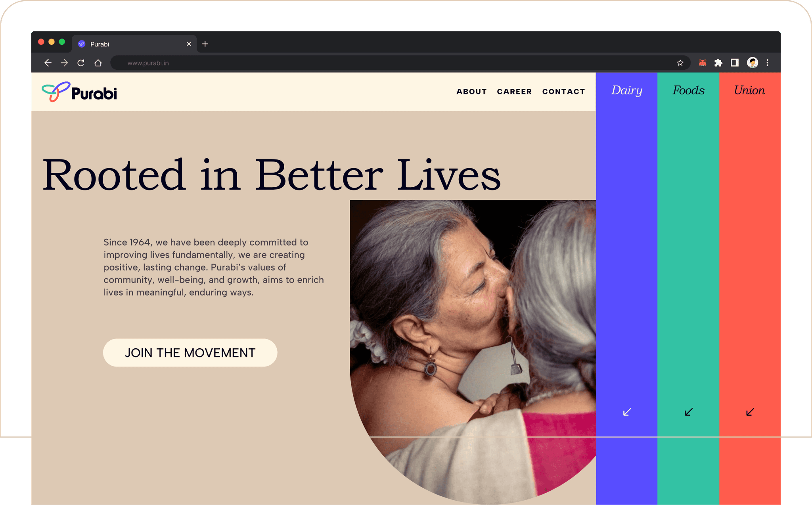Reload the Purabi page

tap(81, 63)
